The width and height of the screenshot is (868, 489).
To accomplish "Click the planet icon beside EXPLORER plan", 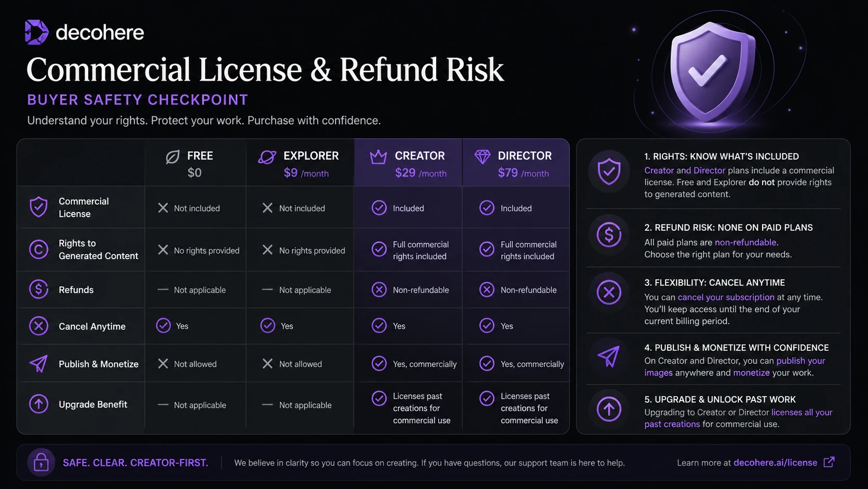I will click(267, 157).
